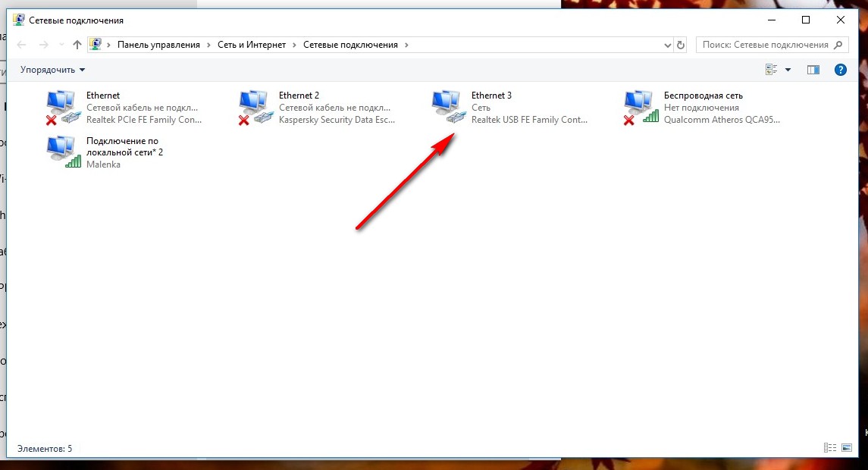Expand chevron after Панель управления

pyautogui.click(x=208, y=45)
